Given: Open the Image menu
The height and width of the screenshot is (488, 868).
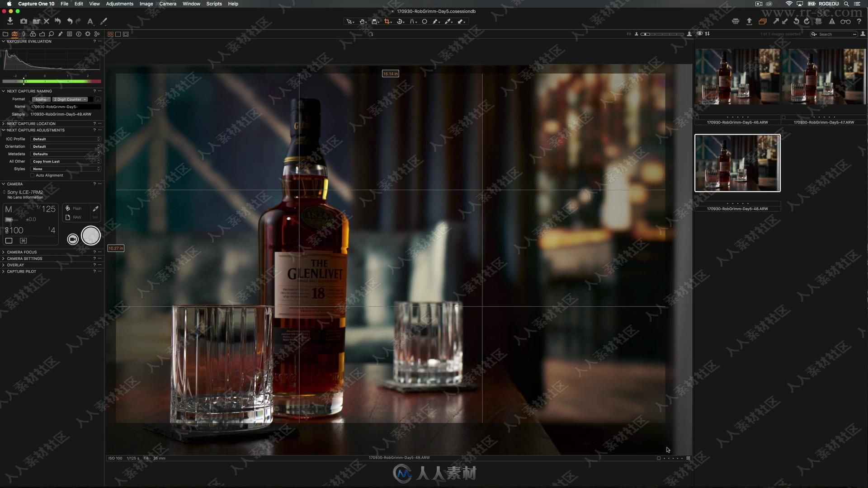Looking at the screenshot, I should [x=146, y=4].
